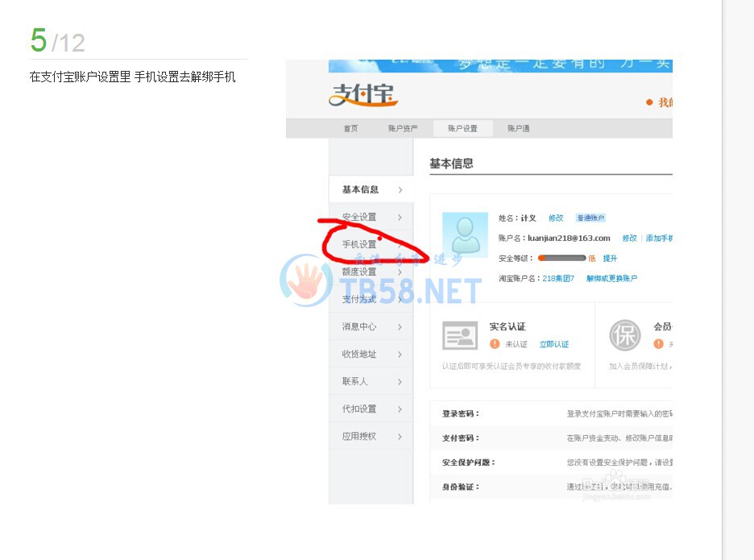Click the 立即认证 link
This screenshot has width=754, height=560.
point(554,344)
